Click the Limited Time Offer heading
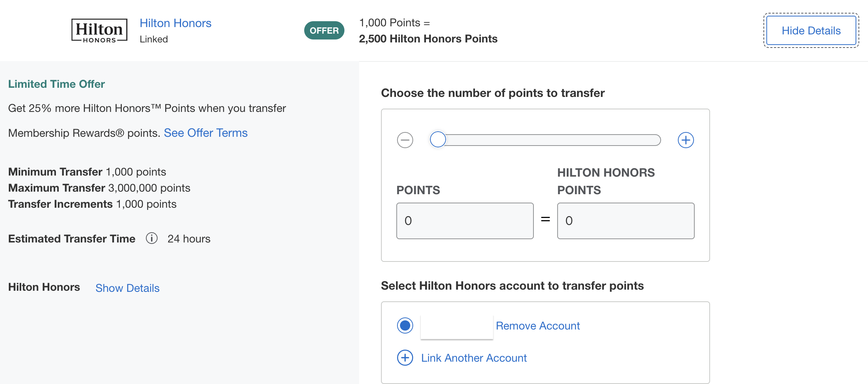The image size is (868, 384). [x=57, y=84]
